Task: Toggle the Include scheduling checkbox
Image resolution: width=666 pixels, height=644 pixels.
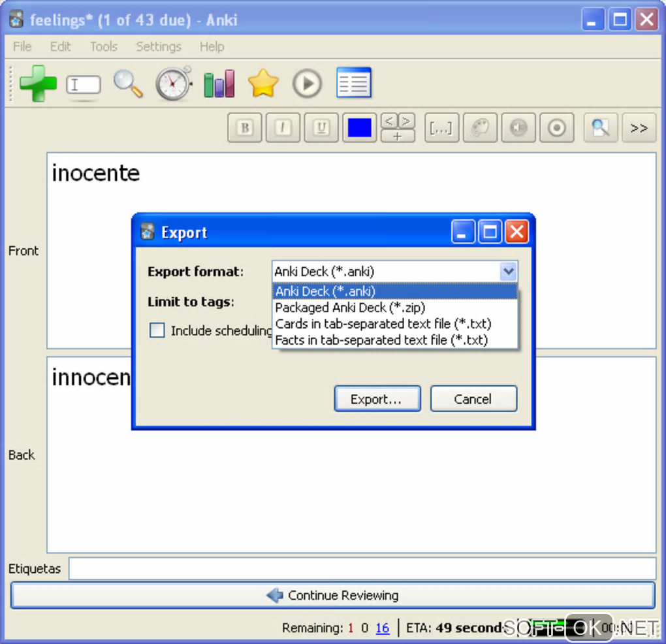Action: 157,330
